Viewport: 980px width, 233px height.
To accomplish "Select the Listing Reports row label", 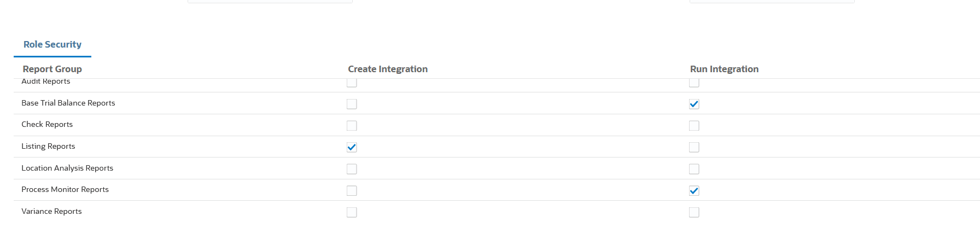I will pyautogui.click(x=48, y=146).
